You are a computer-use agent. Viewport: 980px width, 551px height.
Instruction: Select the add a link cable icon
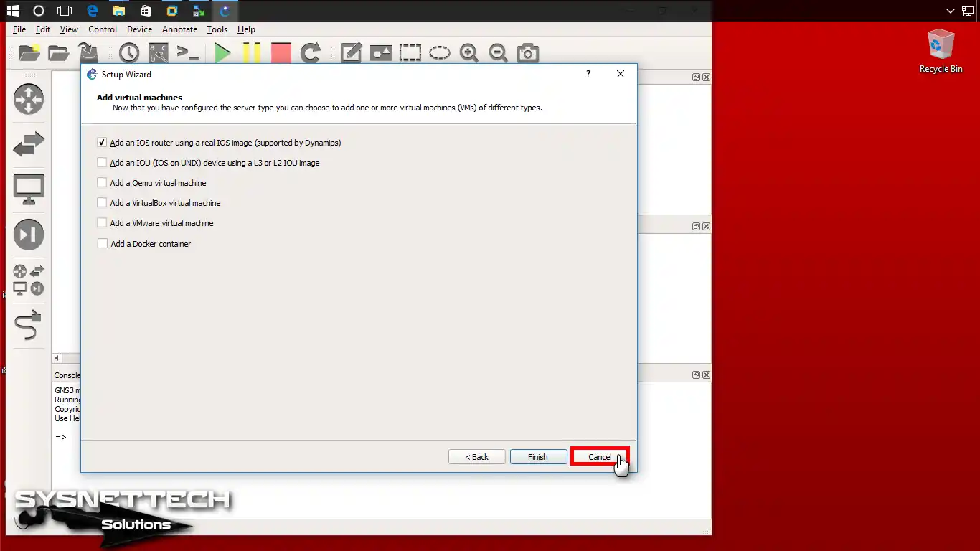[29, 325]
